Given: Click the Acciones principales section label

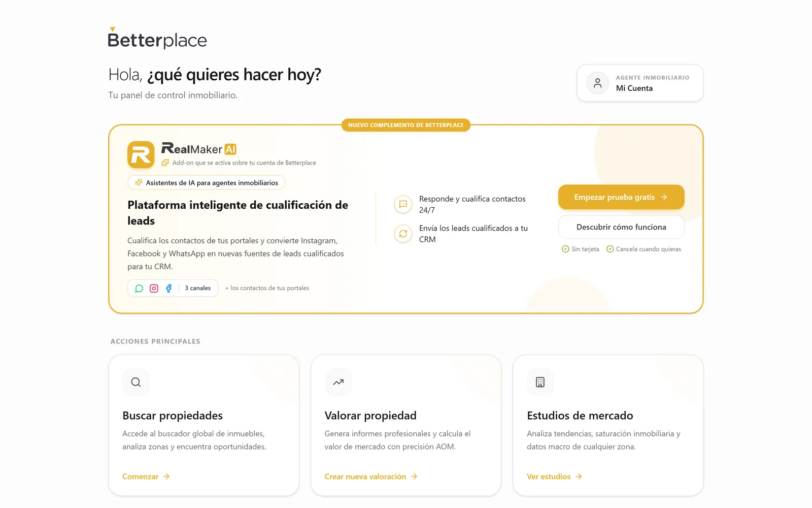Looking at the screenshot, I should click(155, 341).
